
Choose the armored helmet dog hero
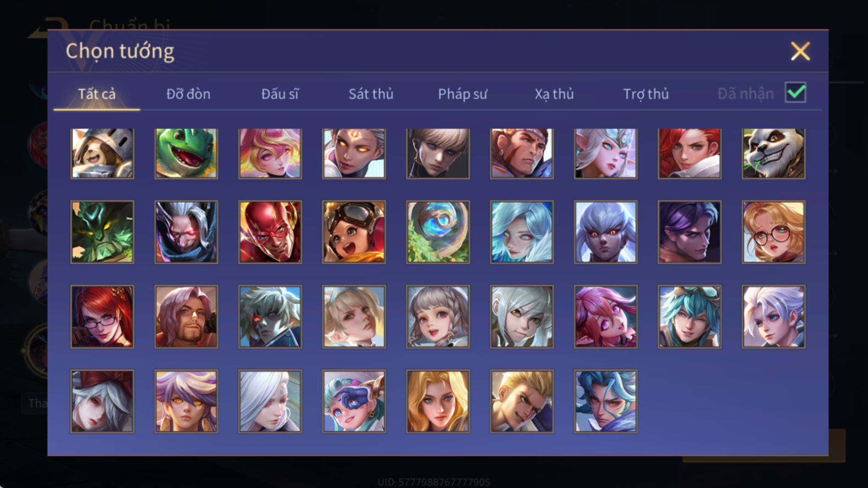tap(102, 153)
